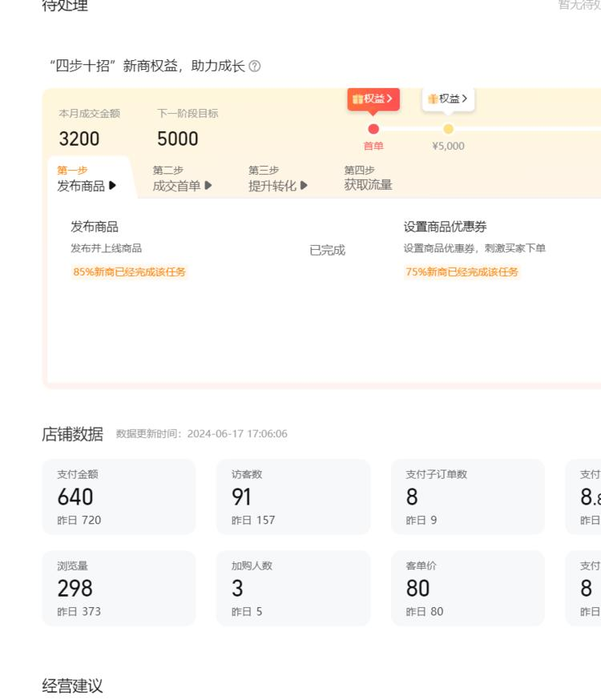The height and width of the screenshot is (700, 601).
Task: Open the red 权益 badge above 首单
Action: pyautogui.click(x=373, y=99)
